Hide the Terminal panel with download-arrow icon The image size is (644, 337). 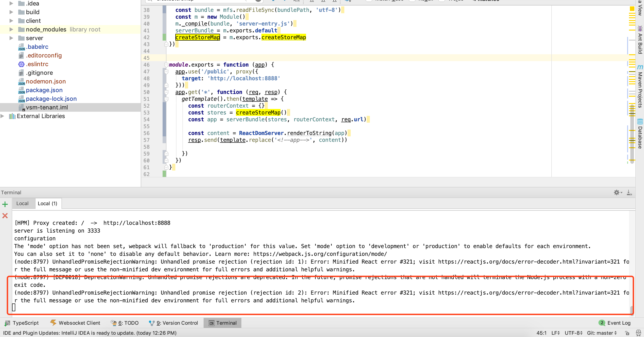(629, 192)
